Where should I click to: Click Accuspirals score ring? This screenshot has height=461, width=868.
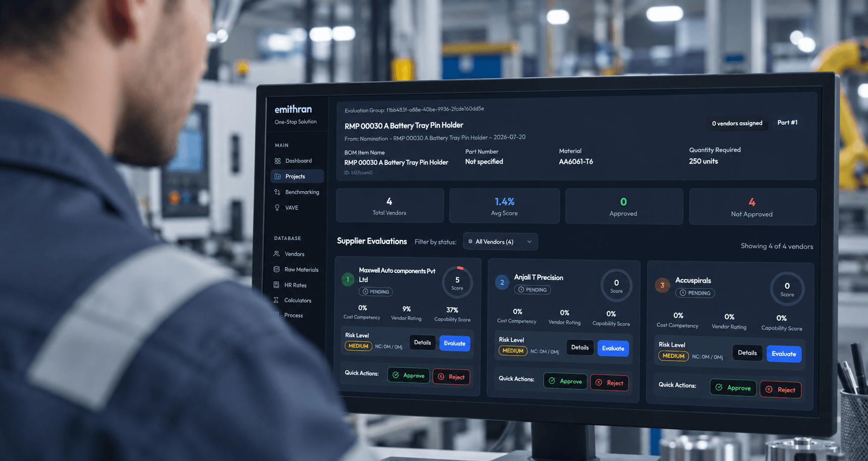pos(787,289)
